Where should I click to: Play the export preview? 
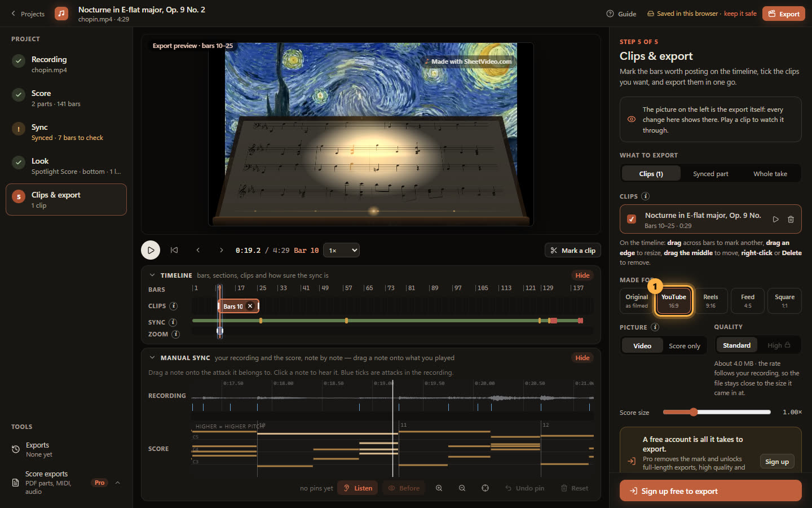pyautogui.click(x=151, y=250)
